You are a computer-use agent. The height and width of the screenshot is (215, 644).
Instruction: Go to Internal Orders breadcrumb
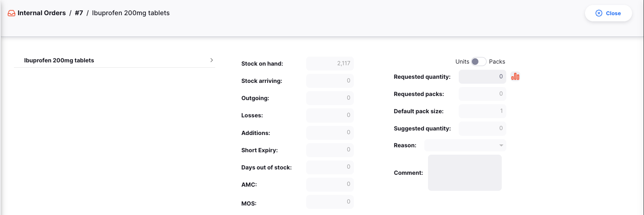pos(41,13)
